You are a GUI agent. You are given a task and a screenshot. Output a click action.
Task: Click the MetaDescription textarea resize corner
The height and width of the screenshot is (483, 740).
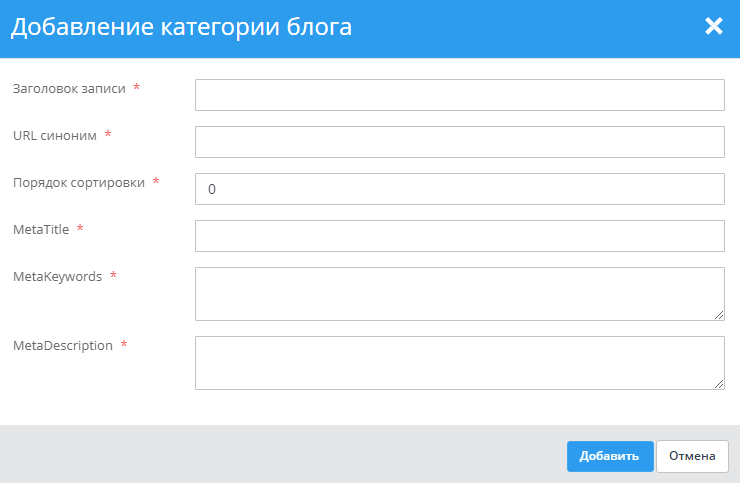click(x=719, y=384)
